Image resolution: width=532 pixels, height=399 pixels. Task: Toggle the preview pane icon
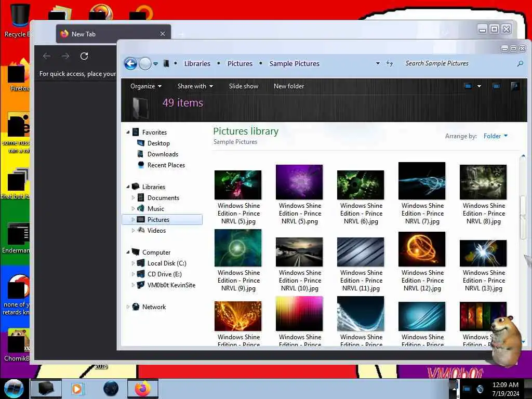point(496,86)
